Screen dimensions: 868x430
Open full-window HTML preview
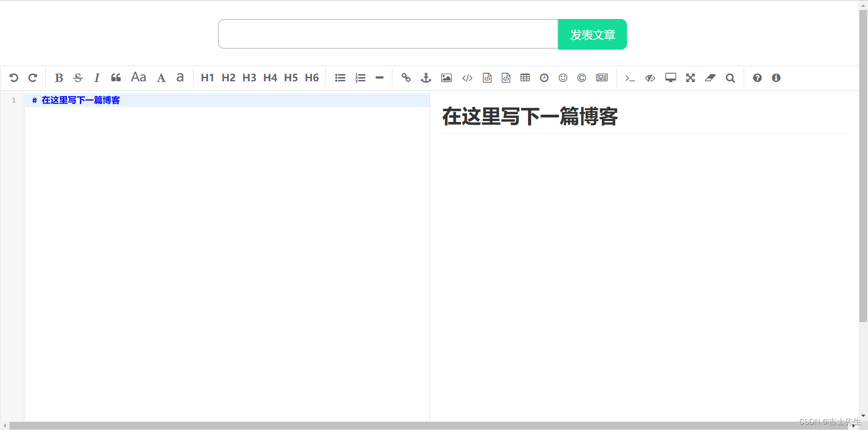click(x=670, y=78)
